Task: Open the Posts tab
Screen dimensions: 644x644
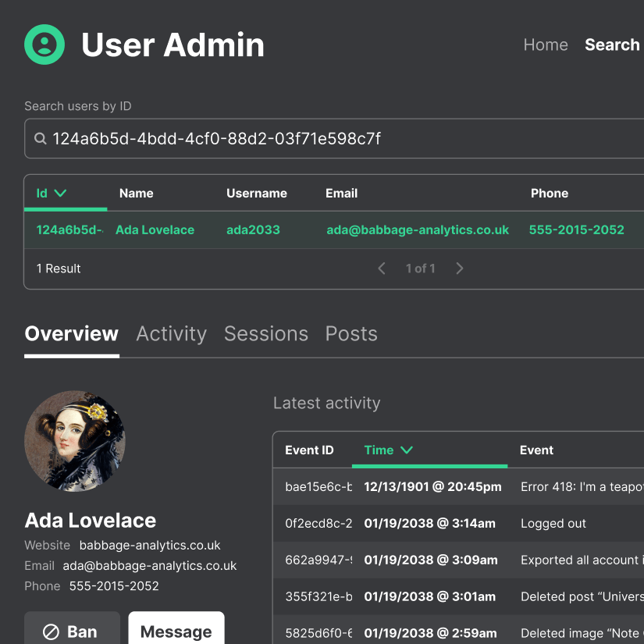Action: [351, 334]
